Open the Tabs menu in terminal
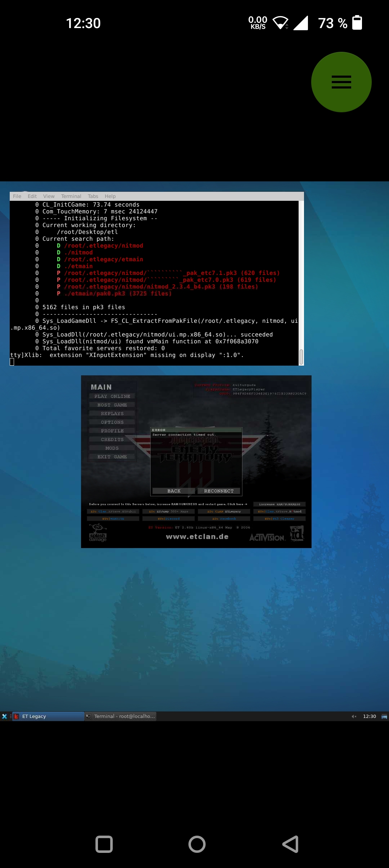This screenshot has height=868, width=389. click(93, 196)
